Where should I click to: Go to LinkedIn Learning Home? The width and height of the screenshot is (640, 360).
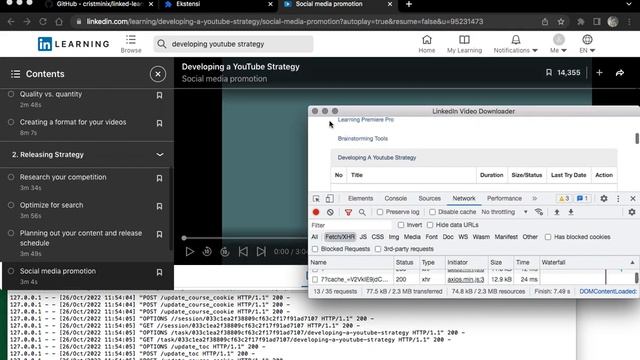tap(427, 44)
